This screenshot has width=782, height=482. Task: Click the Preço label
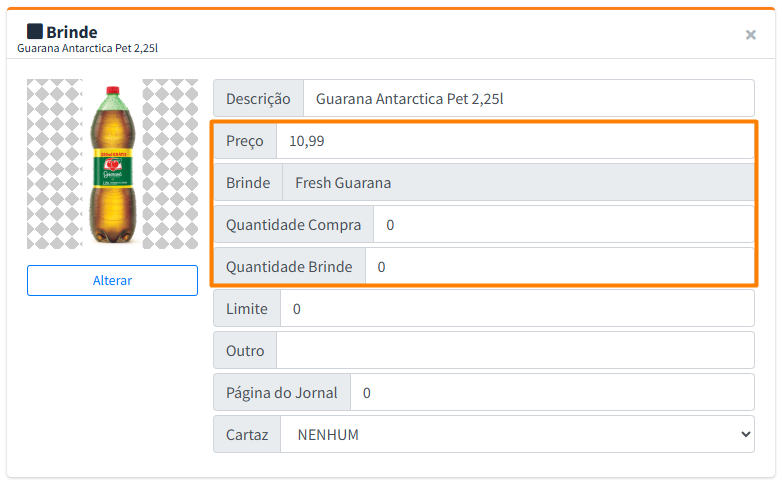click(x=245, y=141)
